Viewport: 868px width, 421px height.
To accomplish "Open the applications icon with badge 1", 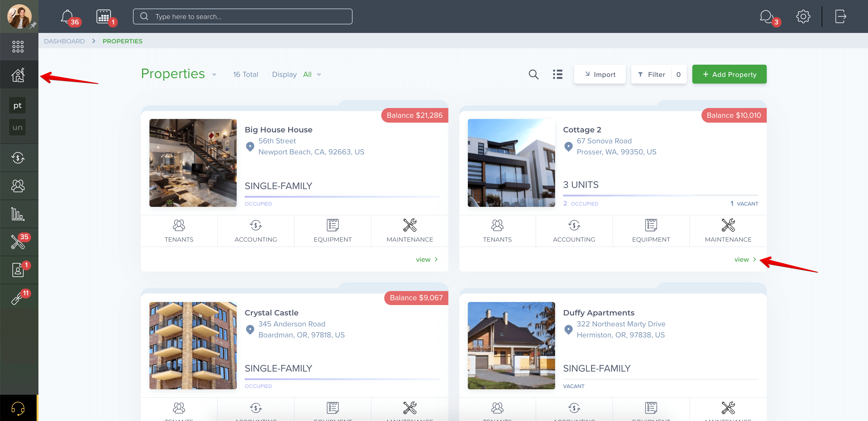I will [x=18, y=270].
